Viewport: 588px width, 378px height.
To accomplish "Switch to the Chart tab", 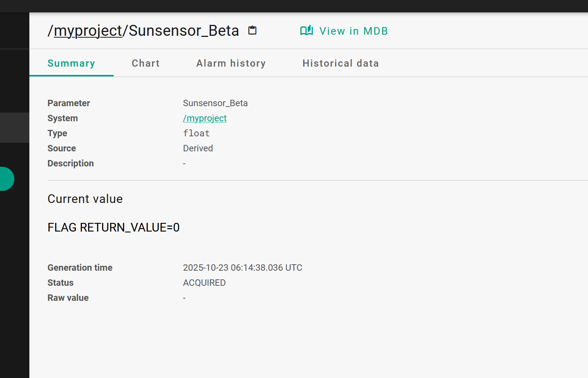I will (x=146, y=63).
